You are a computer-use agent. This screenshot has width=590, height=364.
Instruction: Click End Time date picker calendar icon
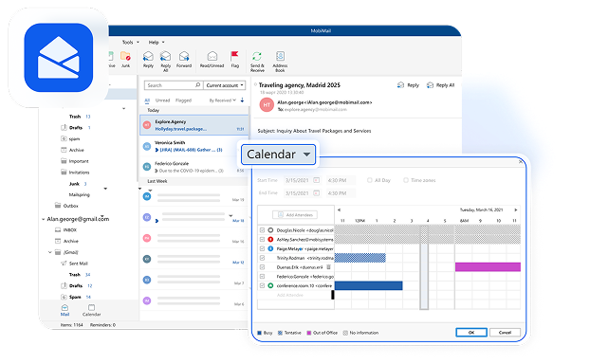click(317, 193)
